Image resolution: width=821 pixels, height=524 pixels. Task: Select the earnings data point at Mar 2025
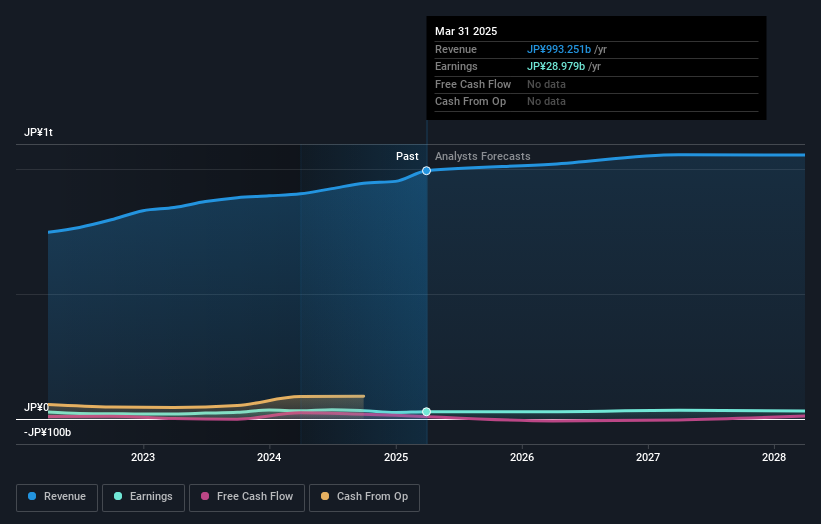427,412
